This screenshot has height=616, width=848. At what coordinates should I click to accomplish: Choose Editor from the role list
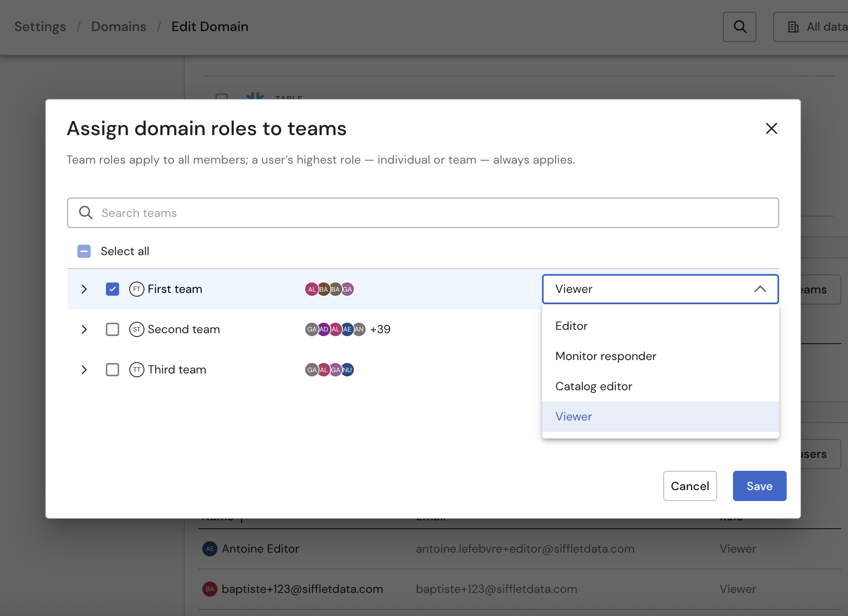(x=571, y=326)
